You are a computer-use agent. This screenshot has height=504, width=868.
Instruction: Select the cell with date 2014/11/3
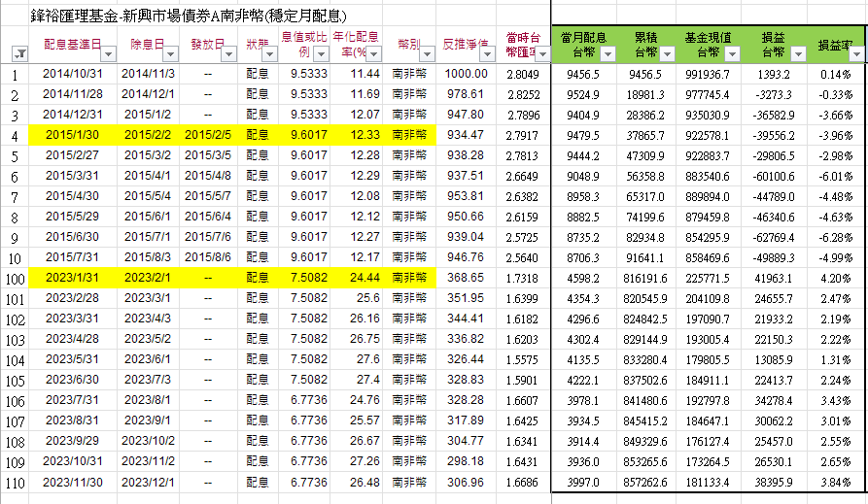[x=148, y=74]
